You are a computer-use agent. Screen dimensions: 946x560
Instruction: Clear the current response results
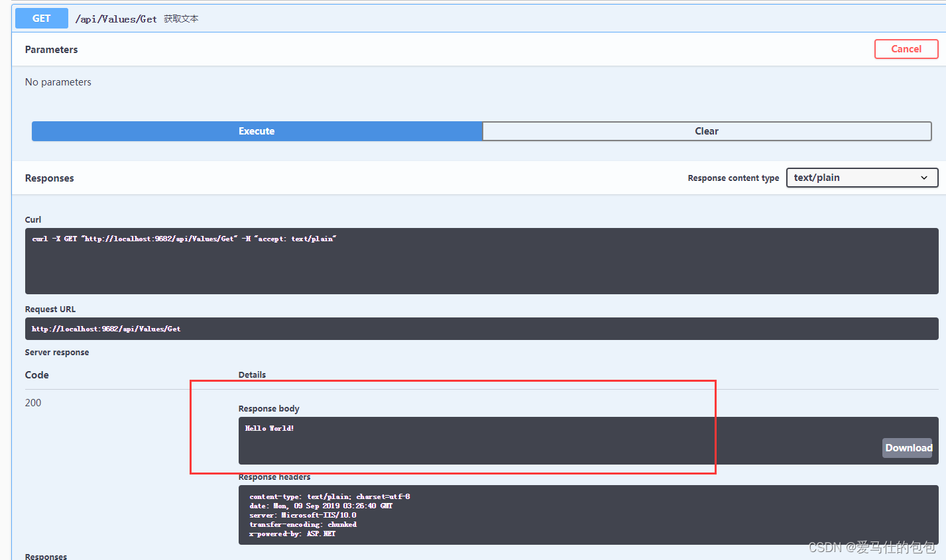pyautogui.click(x=706, y=131)
